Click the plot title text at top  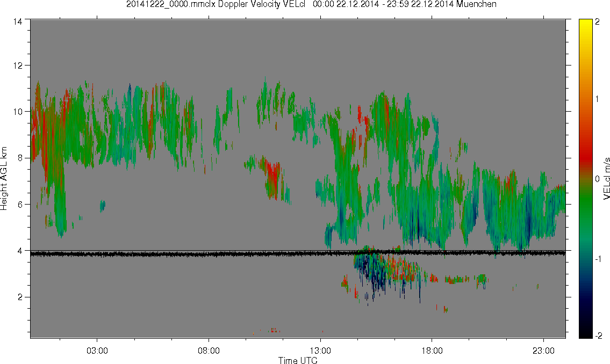point(311,4)
